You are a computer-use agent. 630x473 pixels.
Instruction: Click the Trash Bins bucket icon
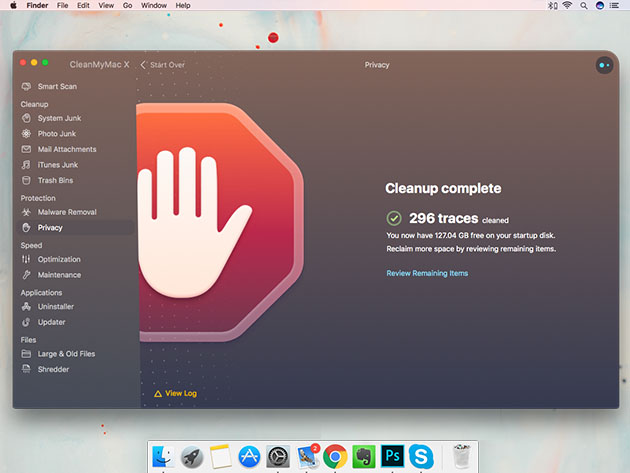[26, 180]
